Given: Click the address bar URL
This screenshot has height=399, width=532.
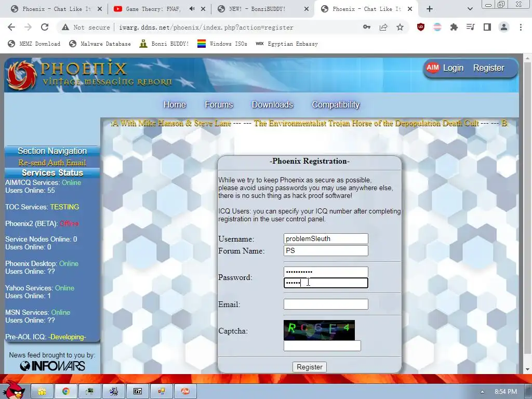Looking at the screenshot, I should pos(206,28).
